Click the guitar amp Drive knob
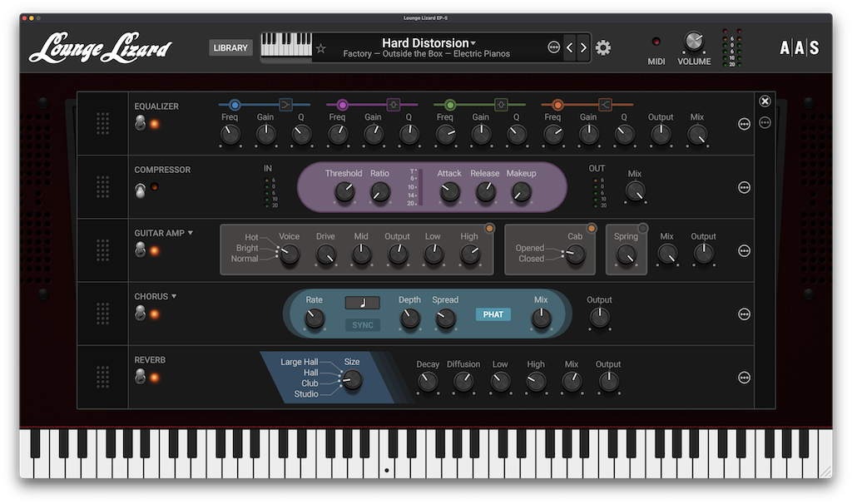The width and height of the screenshot is (852, 504). pos(325,254)
